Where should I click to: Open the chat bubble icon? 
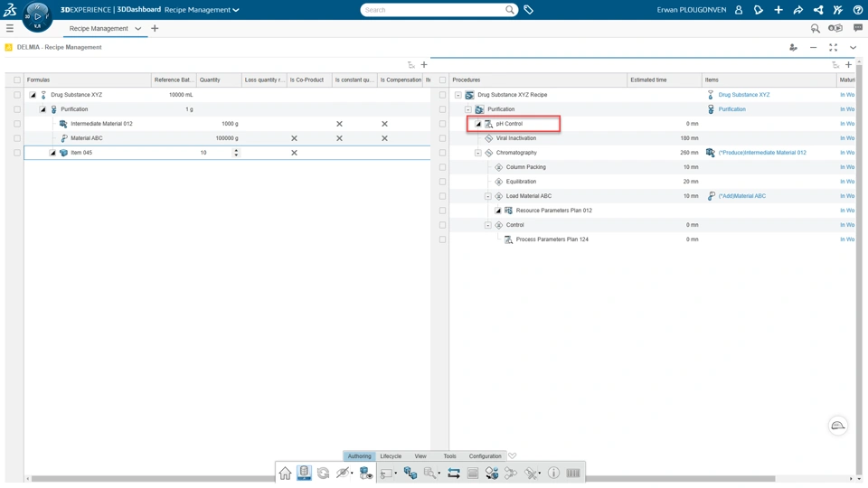pyautogui.click(x=858, y=28)
